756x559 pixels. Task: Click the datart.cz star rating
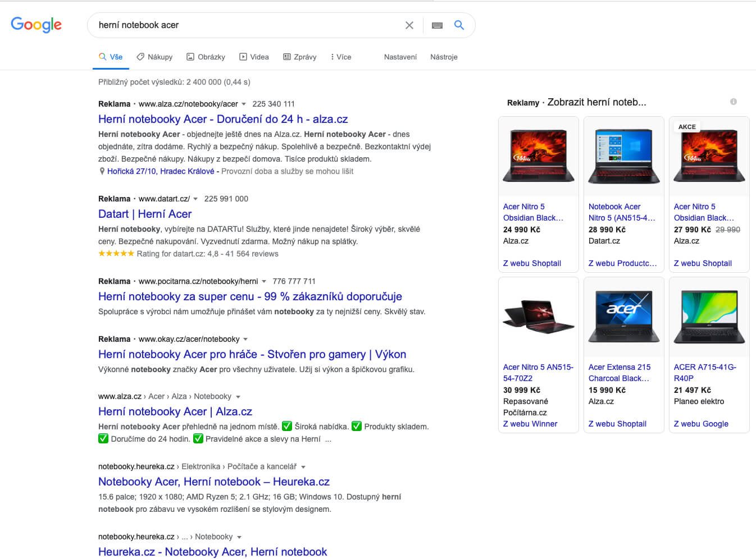pos(116,254)
